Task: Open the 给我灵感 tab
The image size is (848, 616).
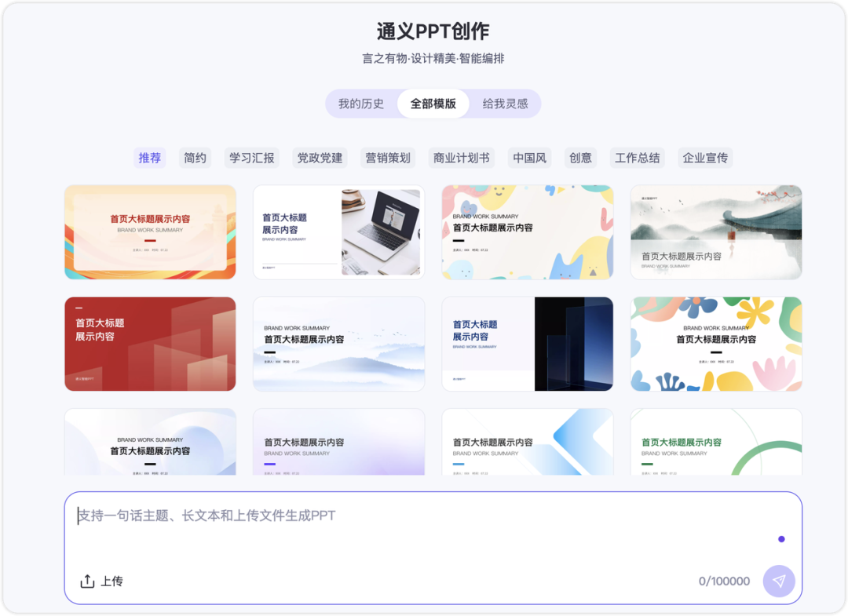Action: (505, 104)
